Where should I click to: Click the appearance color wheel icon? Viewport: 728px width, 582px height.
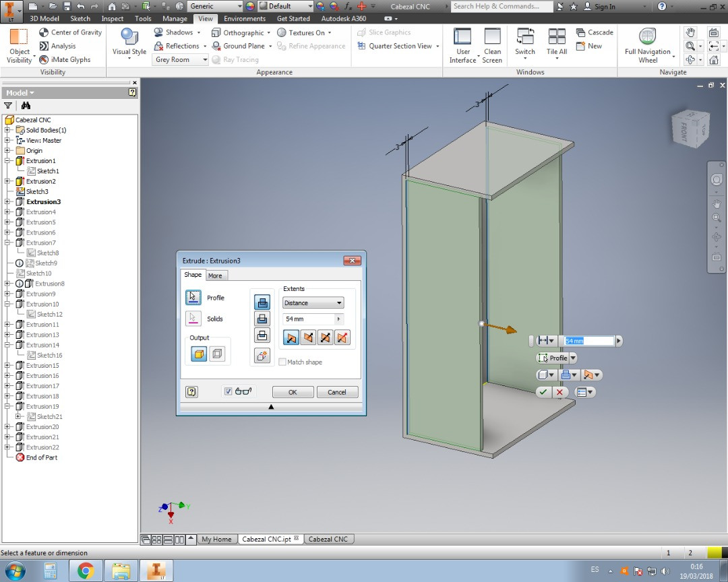tap(250, 6)
